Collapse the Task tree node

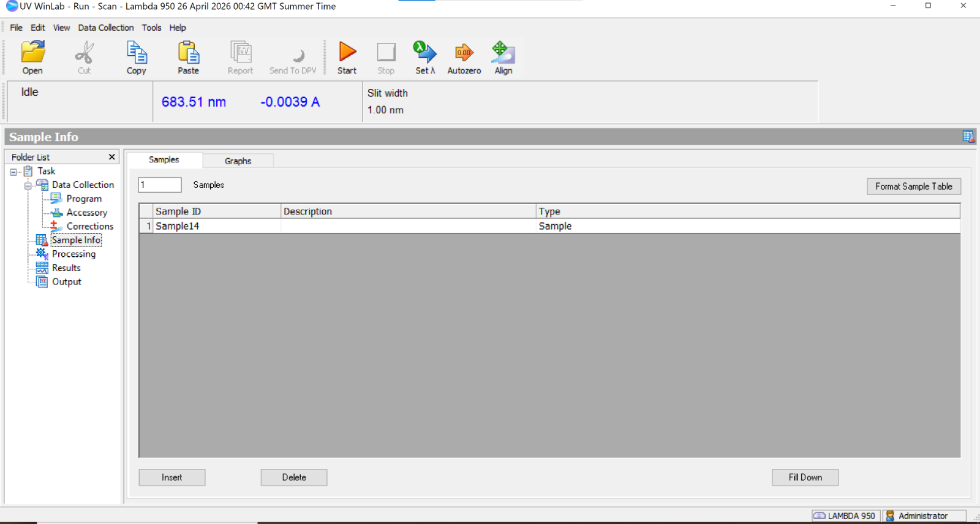point(13,172)
